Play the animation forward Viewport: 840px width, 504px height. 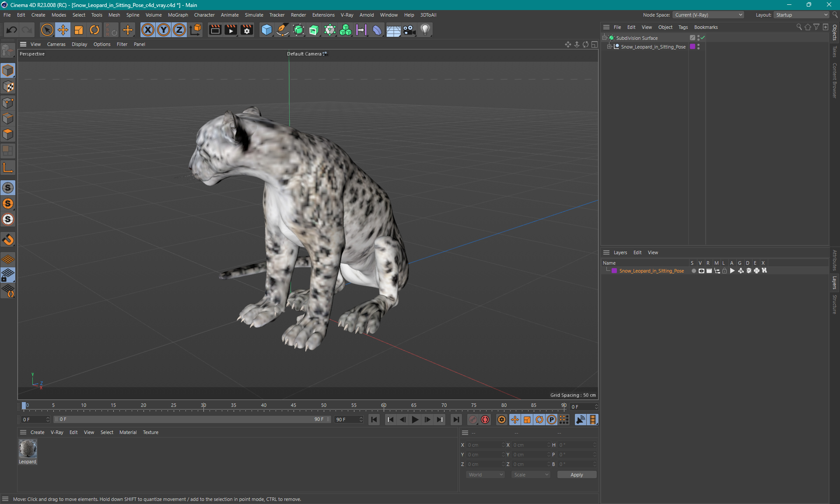click(415, 420)
